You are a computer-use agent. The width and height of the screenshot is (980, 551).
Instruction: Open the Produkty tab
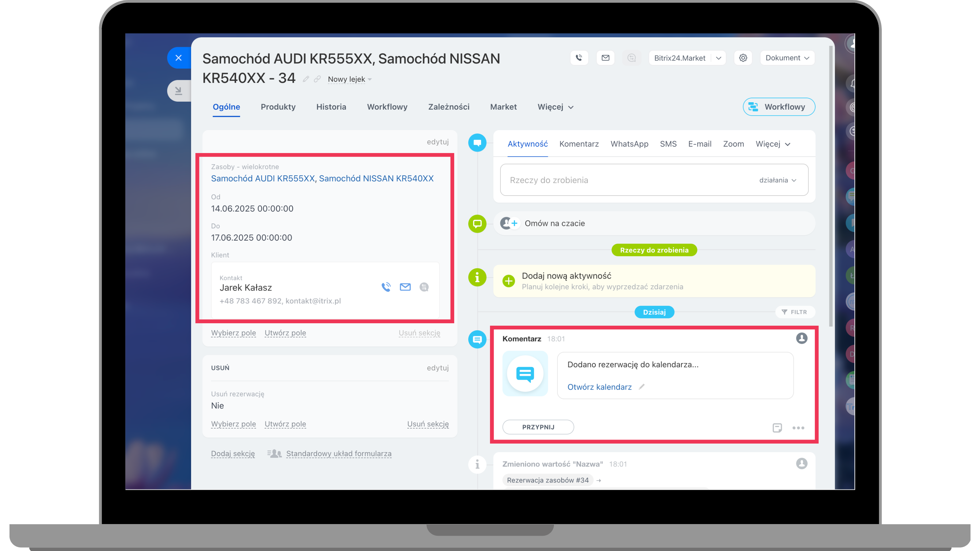click(278, 107)
